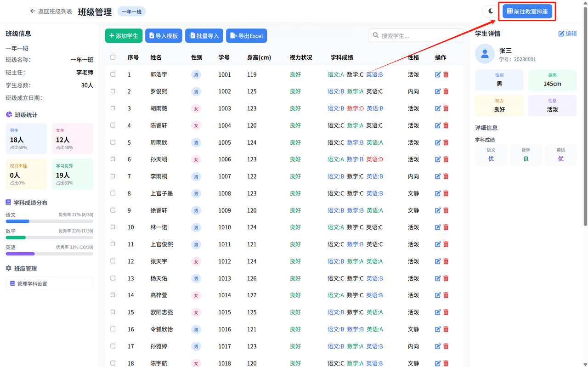Click the edit icon for 张天宇
Viewport: 588px width, 367px height.
(x=438, y=261)
